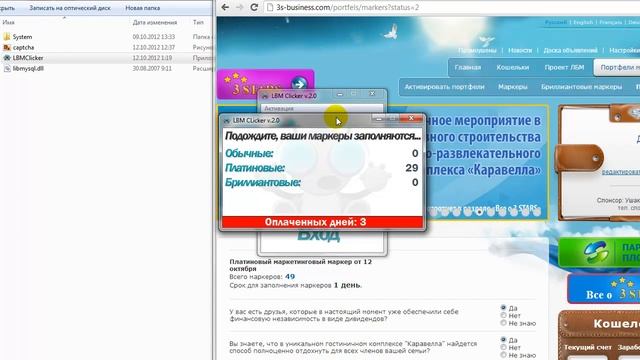This screenshot has height=360, width=640.
Task: Switch site language to English
Action: point(583,22)
